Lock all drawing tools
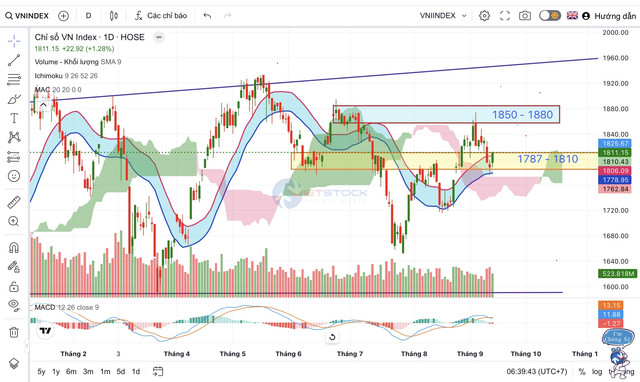 point(14,286)
